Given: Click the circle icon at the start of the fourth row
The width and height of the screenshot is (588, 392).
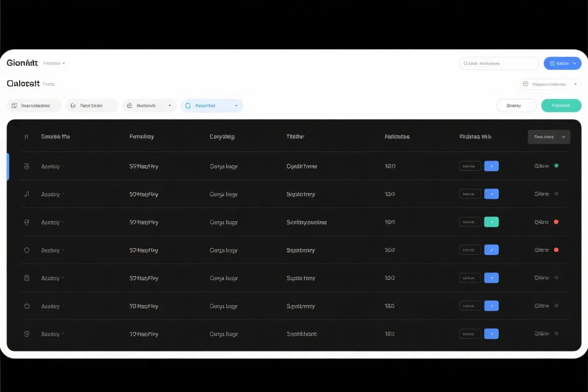Looking at the screenshot, I should pos(27,250).
